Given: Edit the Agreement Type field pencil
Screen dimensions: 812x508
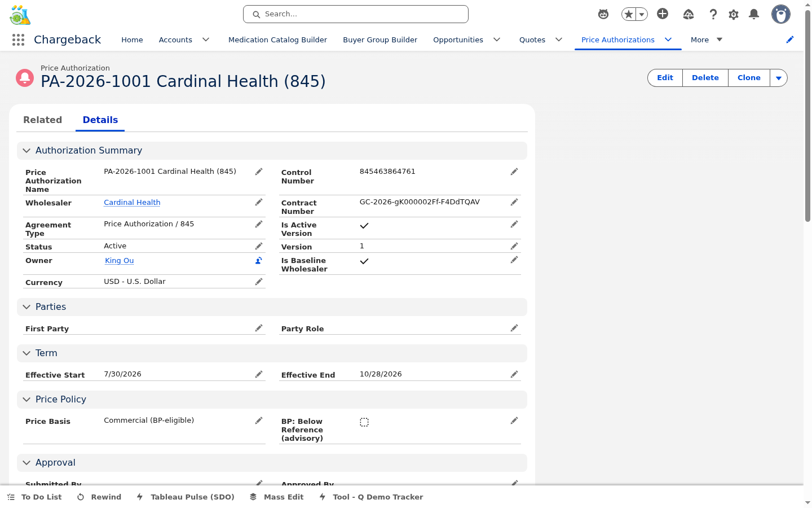Looking at the screenshot, I should 259,224.
